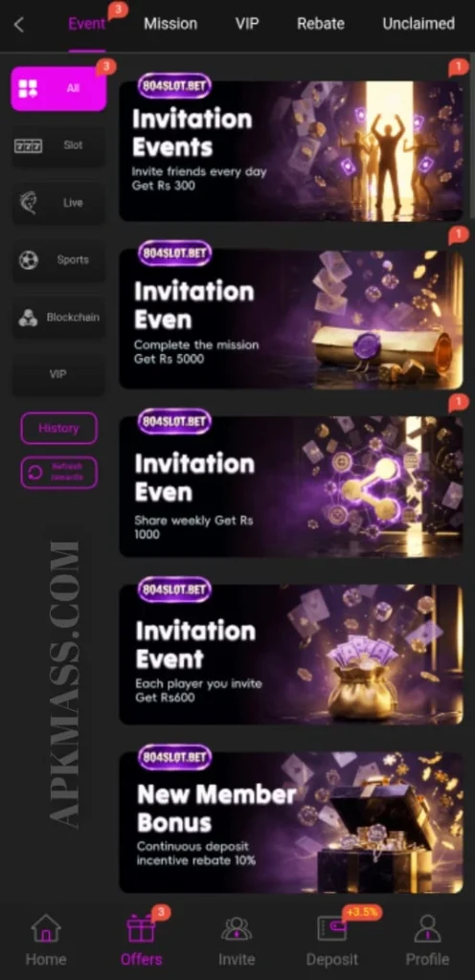Open the New Member Bonus banner
This screenshot has width=475, height=980.
coord(291,822)
